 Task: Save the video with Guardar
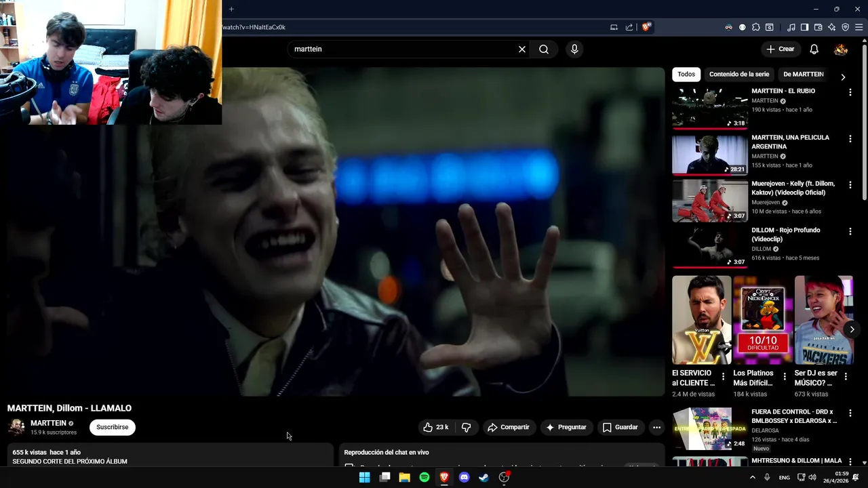620,428
